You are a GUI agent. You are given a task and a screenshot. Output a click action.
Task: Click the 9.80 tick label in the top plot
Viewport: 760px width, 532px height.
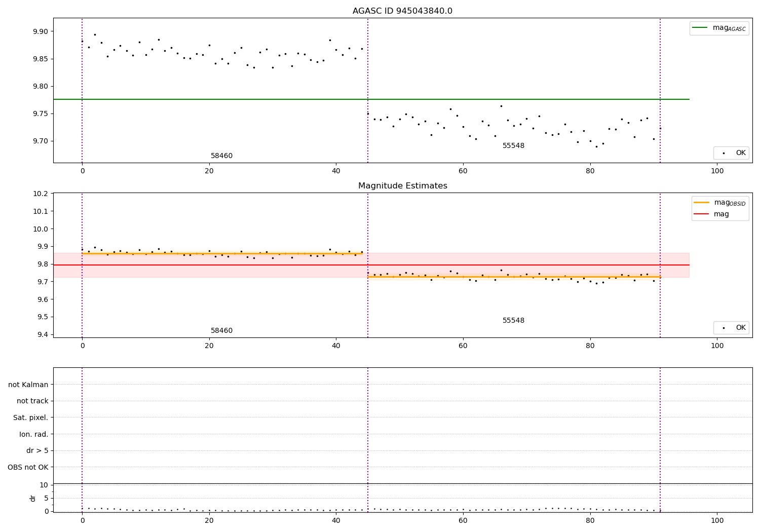pos(41,86)
